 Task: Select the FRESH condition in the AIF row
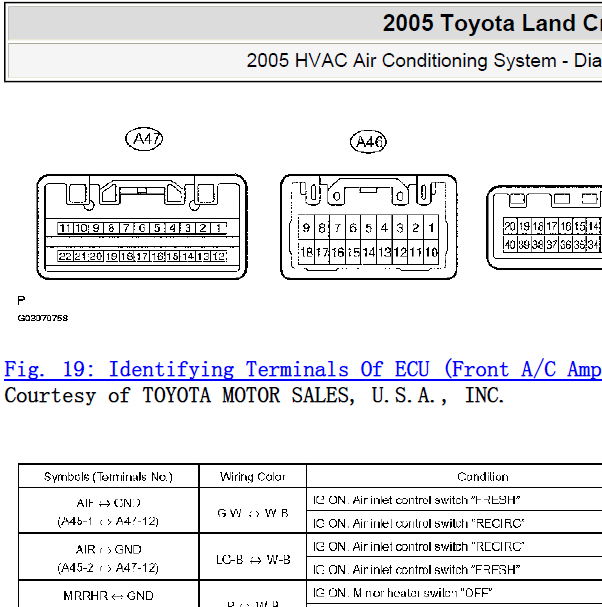[417, 500]
